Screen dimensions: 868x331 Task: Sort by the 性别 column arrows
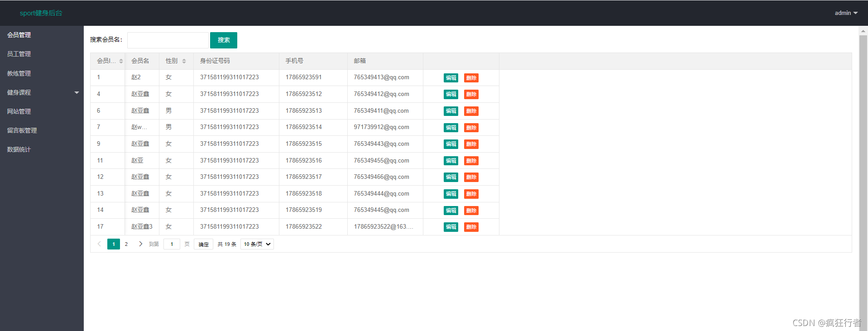point(184,61)
